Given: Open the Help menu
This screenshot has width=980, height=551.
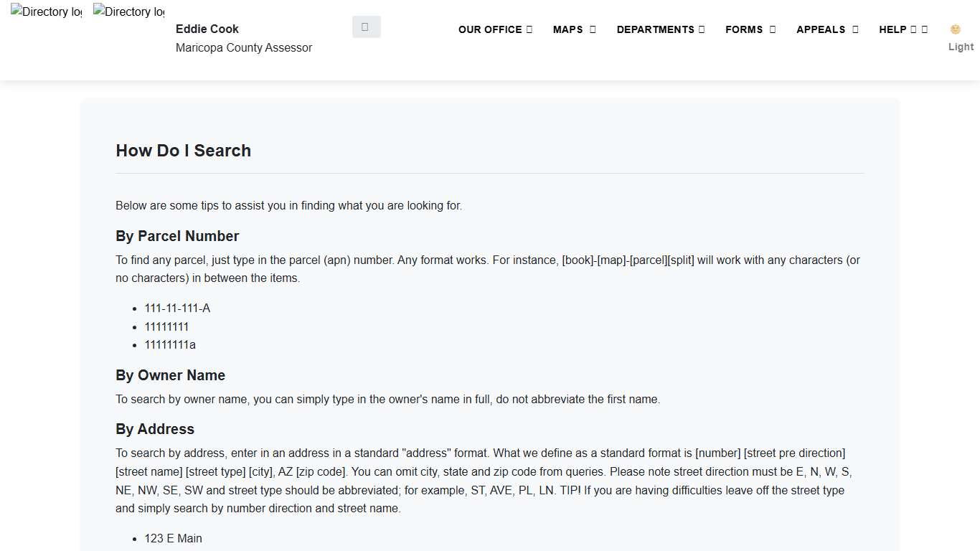Looking at the screenshot, I should 892,29.
